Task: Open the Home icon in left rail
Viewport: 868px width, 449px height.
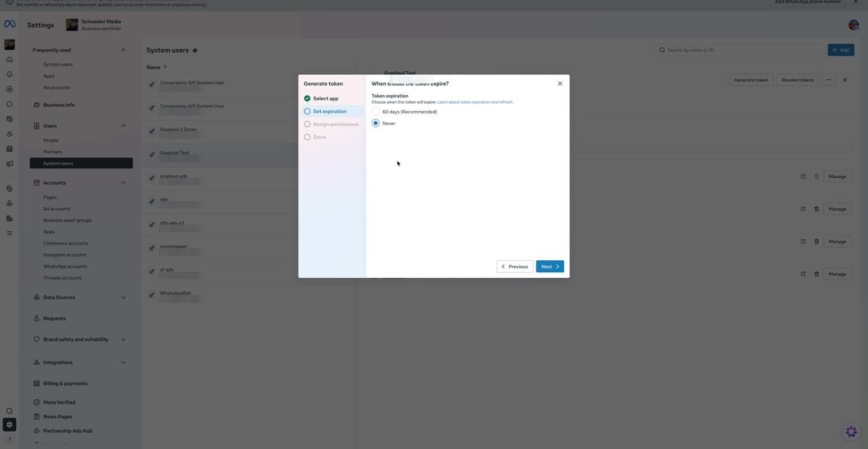Action: click(9, 60)
